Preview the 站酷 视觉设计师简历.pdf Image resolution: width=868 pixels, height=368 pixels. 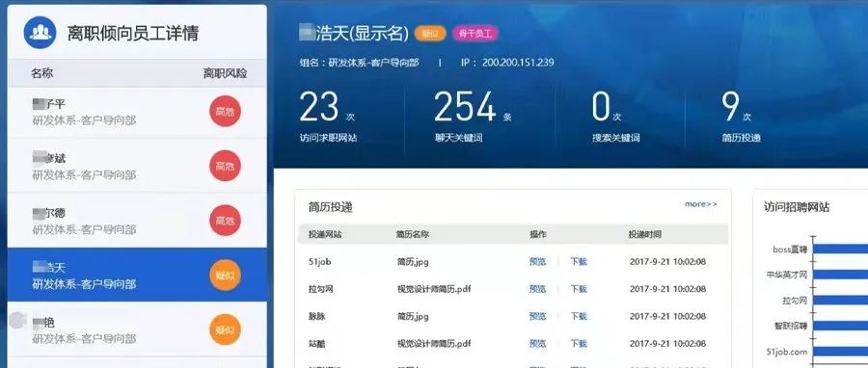[x=537, y=343]
